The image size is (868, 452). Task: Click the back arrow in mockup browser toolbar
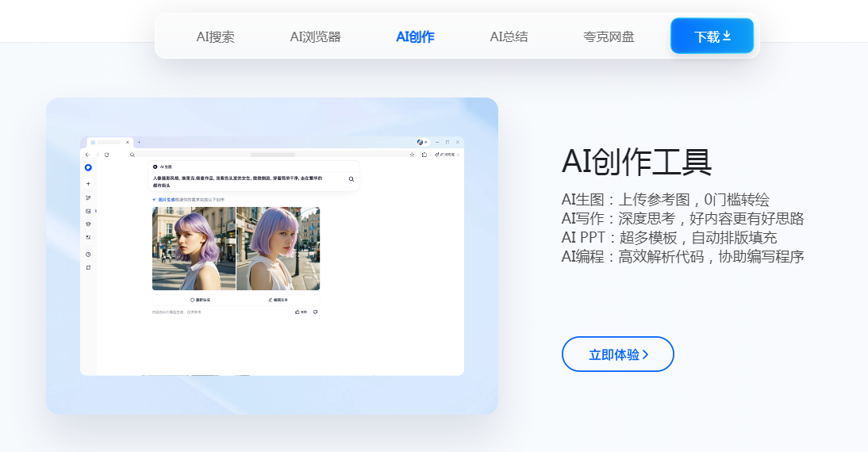point(87,155)
